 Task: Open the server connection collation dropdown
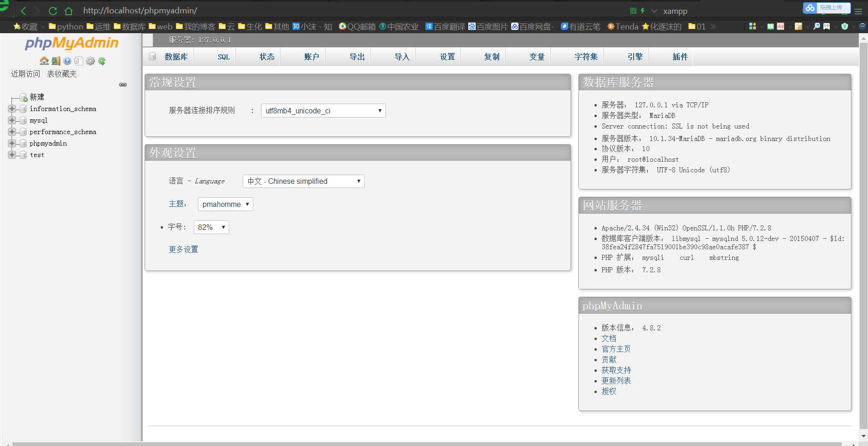(323, 111)
